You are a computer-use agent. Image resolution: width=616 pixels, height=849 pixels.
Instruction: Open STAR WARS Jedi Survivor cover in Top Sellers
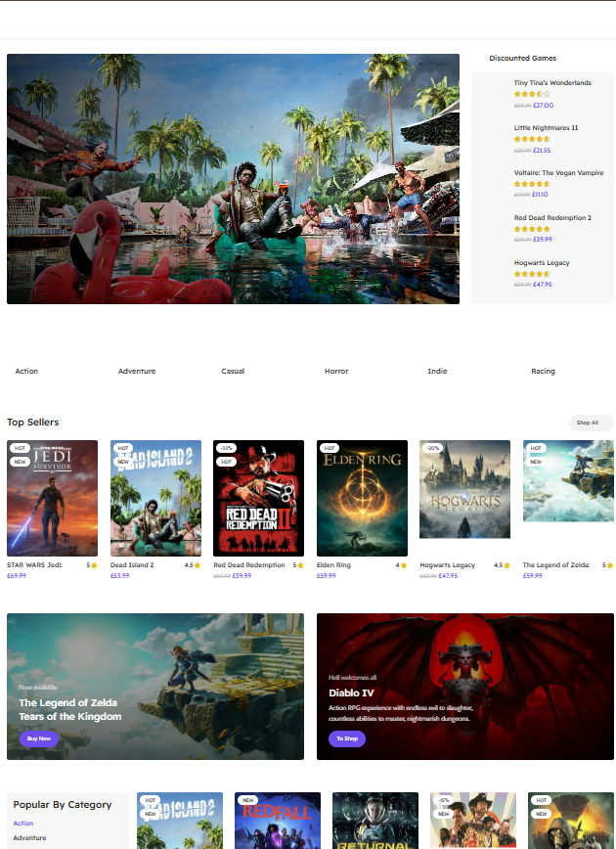click(x=53, y=498)
